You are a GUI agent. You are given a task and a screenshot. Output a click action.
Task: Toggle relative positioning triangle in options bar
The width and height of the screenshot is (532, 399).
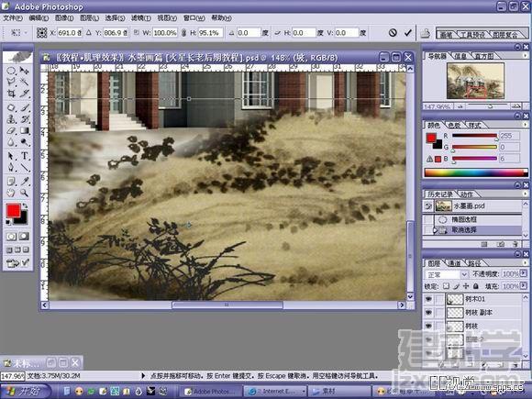tap(89, 33)
